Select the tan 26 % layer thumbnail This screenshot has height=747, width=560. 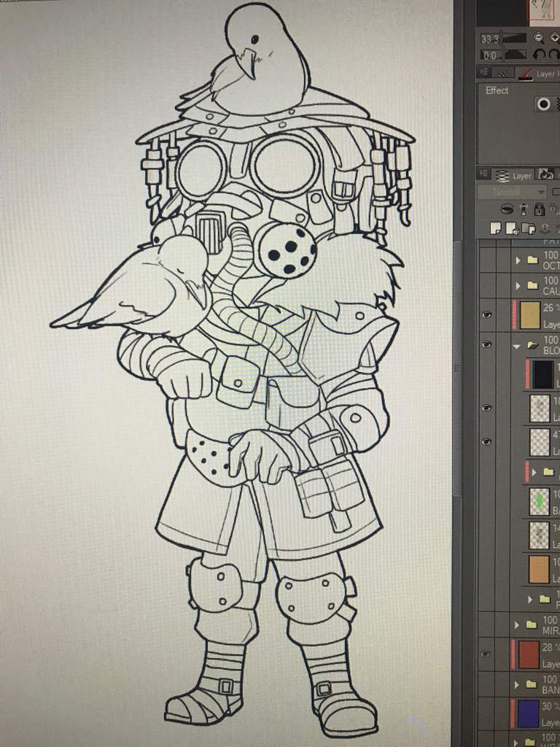[529, 315]
